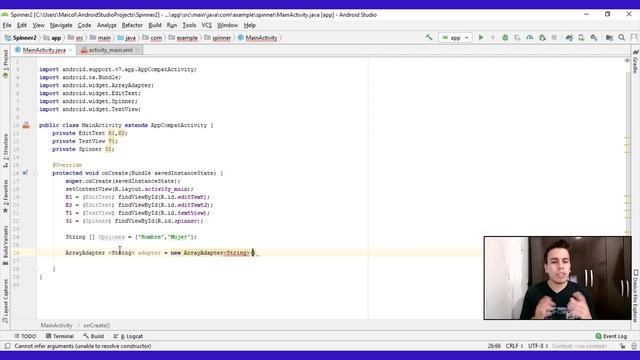Screen dimensions: 640x360
Task: Open the SDK Manager icon
Action: pos(594,38)
